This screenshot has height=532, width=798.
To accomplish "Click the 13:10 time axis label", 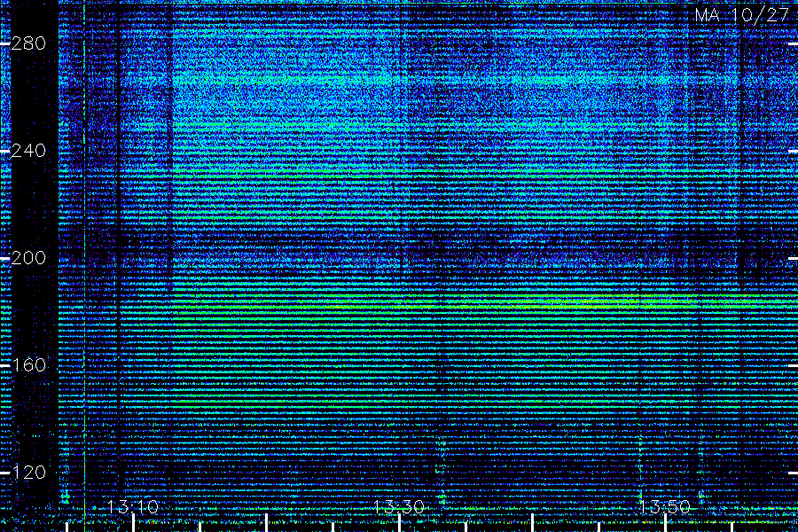I will (x=133, y=507).
